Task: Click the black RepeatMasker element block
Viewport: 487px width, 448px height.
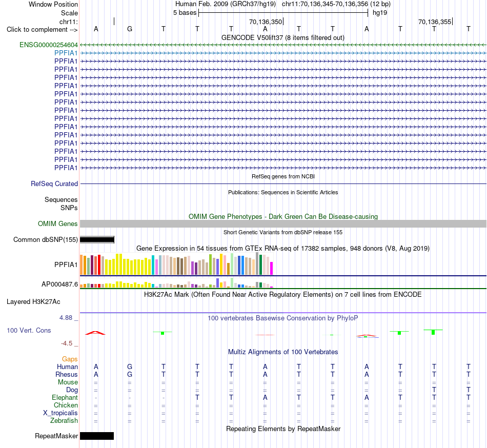Action: coord(97,436)
